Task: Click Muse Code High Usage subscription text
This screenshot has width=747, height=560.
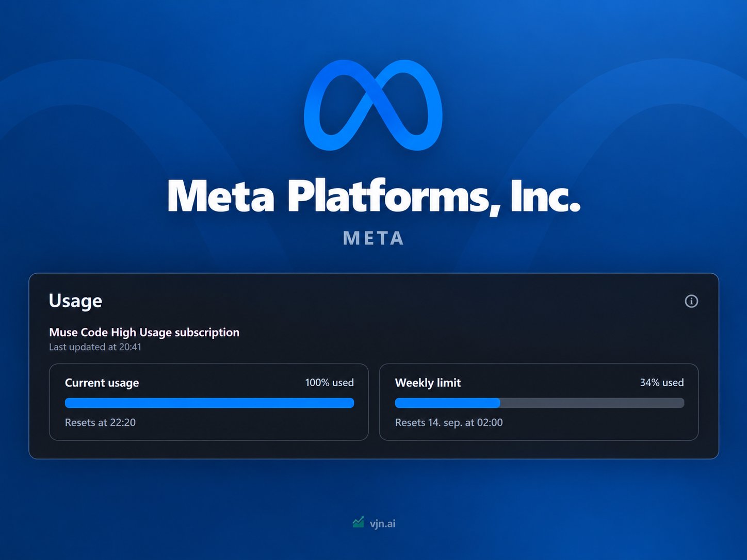Action: [144, 332]
